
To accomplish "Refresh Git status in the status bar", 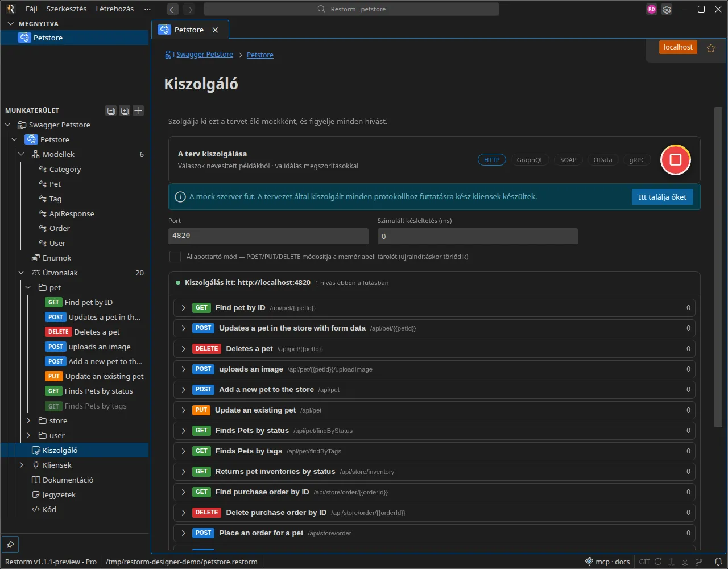I will coord(658,562).
